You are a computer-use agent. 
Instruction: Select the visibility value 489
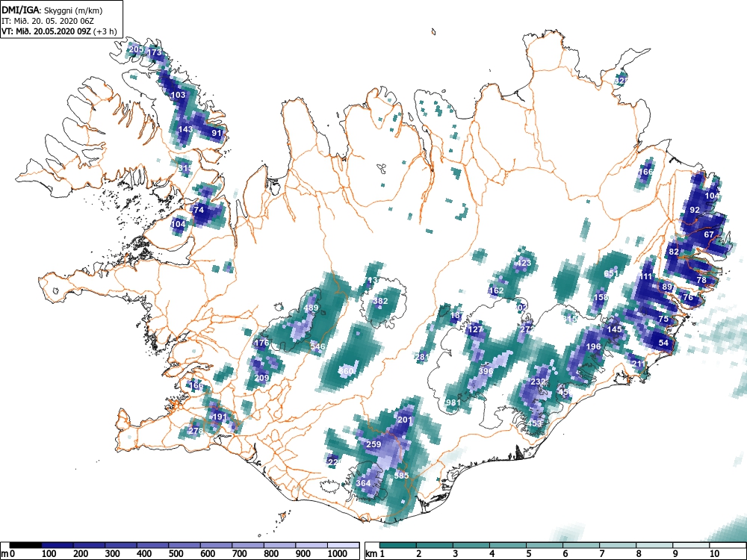[311, 308]
